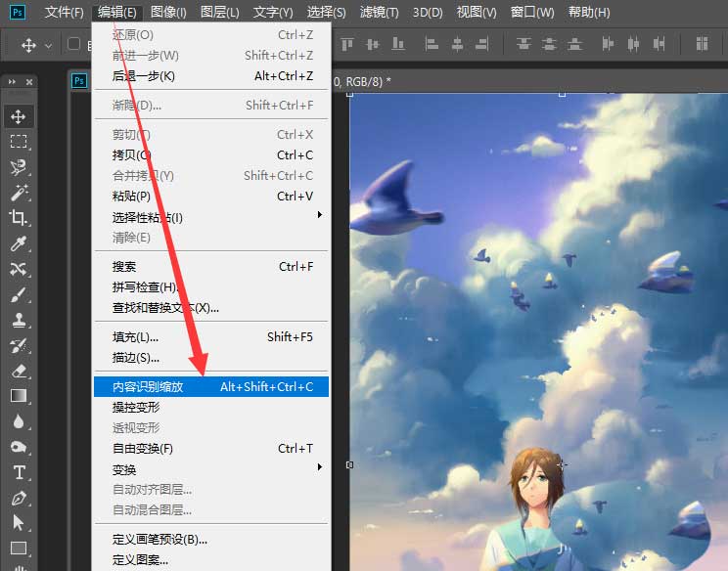
Task: Click the Photoshop logo icon
Action: click(x=18, y=12)
